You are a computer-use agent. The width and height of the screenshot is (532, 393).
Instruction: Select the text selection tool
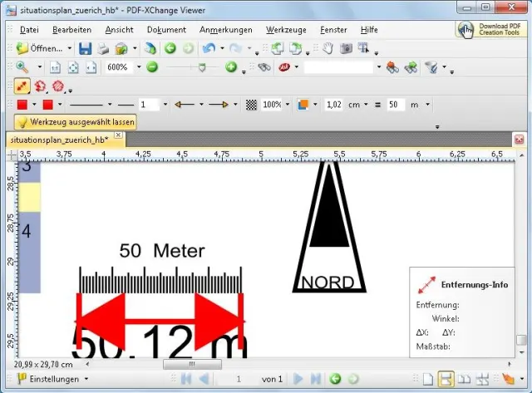point(364,48)
